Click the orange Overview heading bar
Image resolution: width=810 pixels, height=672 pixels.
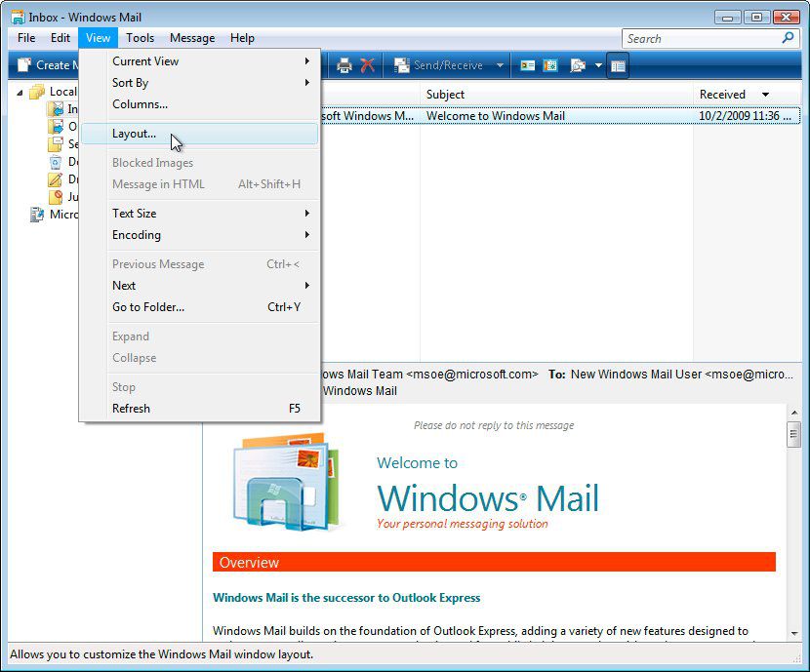click(494, 562)
